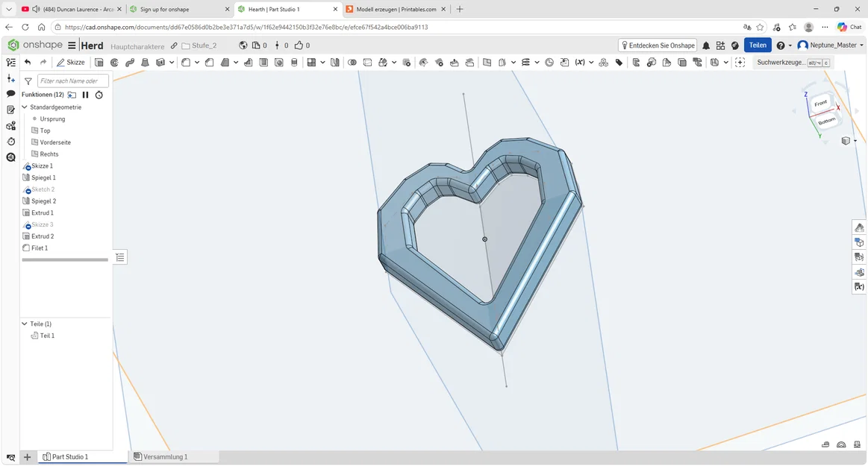Toggle the feature list panel icon

click(x=10, y=63)
